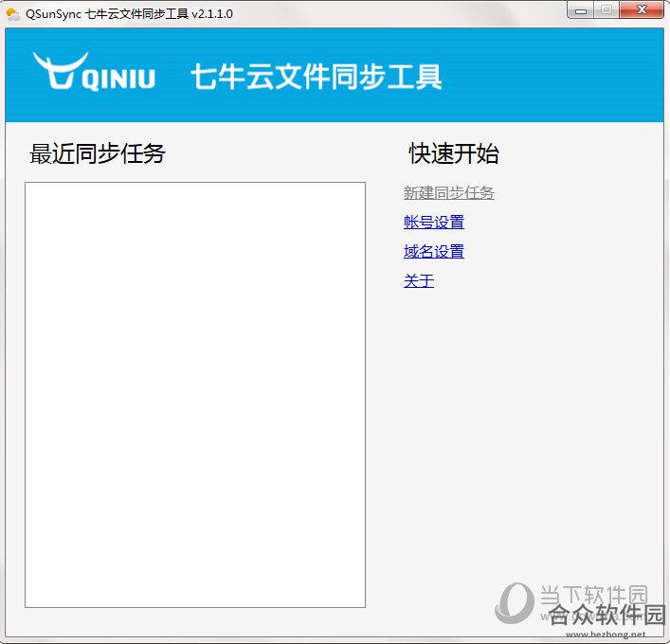
Task: Click the 七牛云文件同步工具 banner title
Action: click(317, 77)
